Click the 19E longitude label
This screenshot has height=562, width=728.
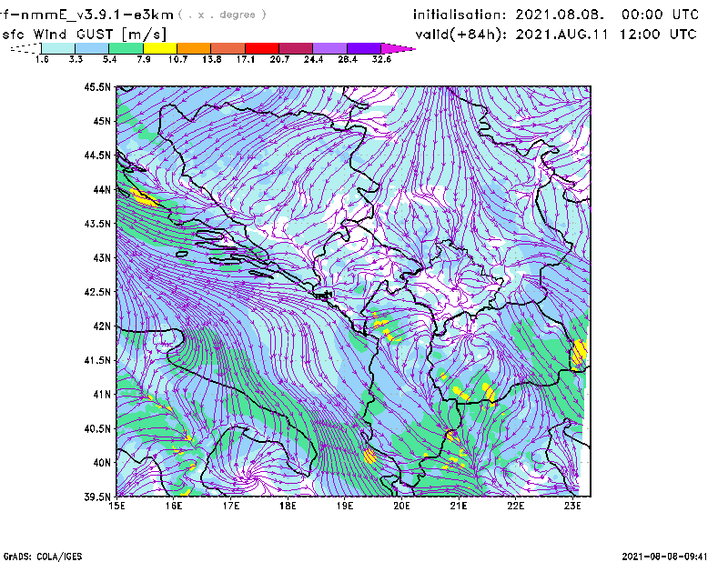pos(345,507)
